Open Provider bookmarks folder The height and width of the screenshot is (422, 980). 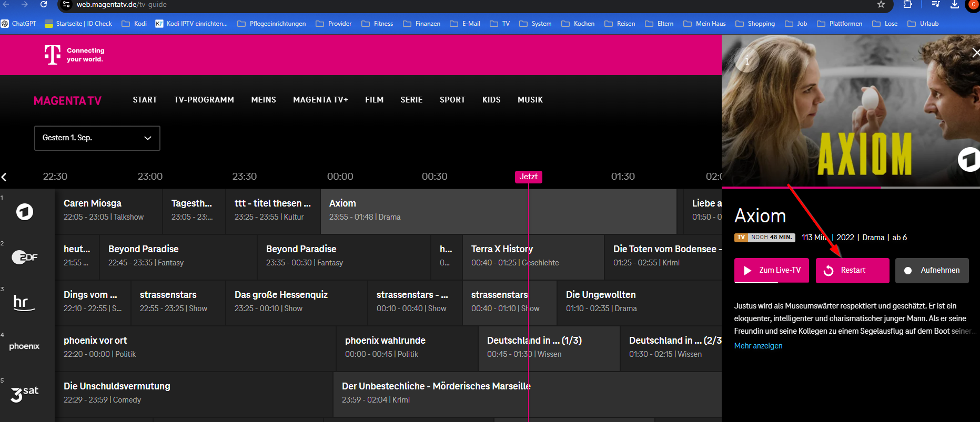point(334,24)
